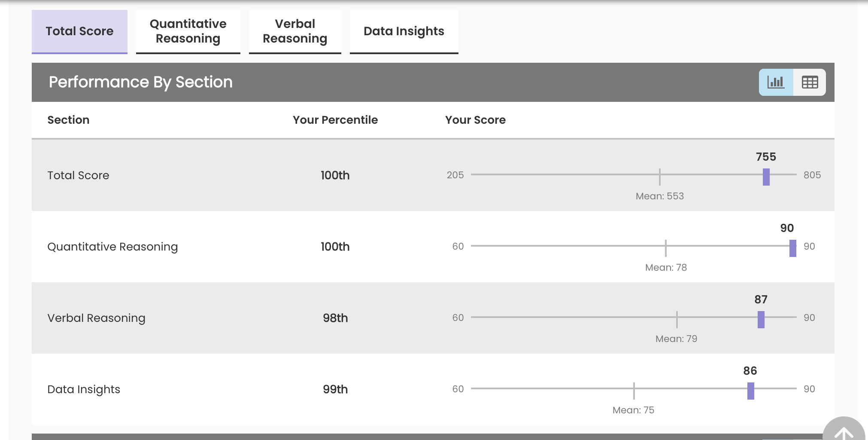Click the Verbal Reasoning 98th percentile value
This screenshot has width=868, height=440.
335,318
